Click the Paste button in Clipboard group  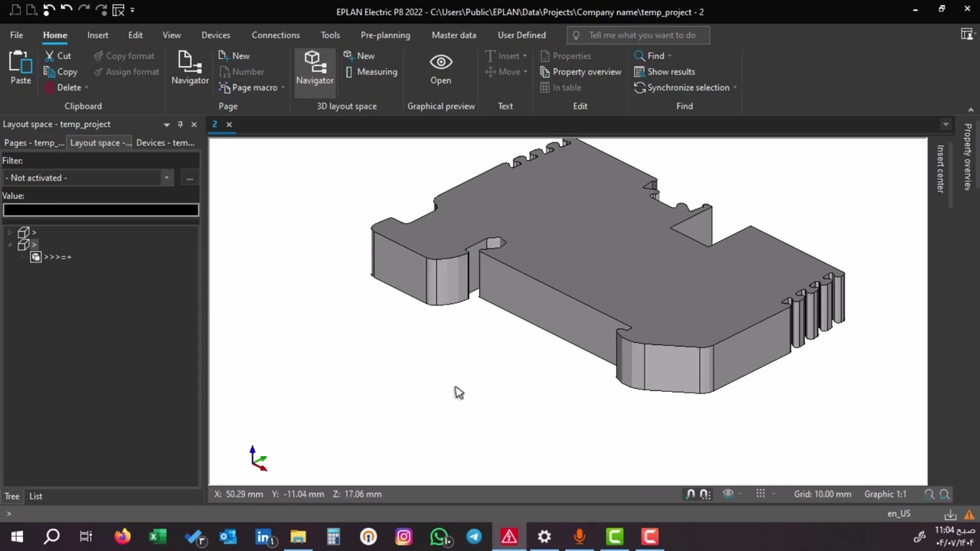(x=21, y=67)
